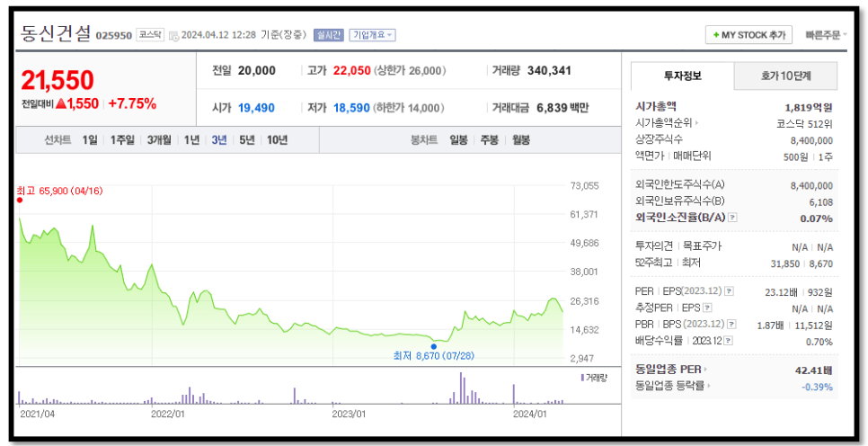The width and height of the screenshot is (868, 446).
Task: Click 52주최고 value 31,850
Action: click(785, 263)
